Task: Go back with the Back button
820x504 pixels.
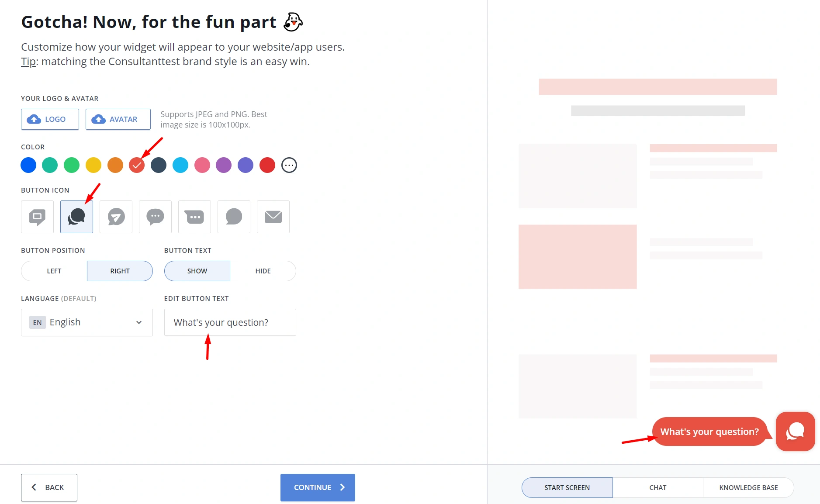Action: pos(49,487)
